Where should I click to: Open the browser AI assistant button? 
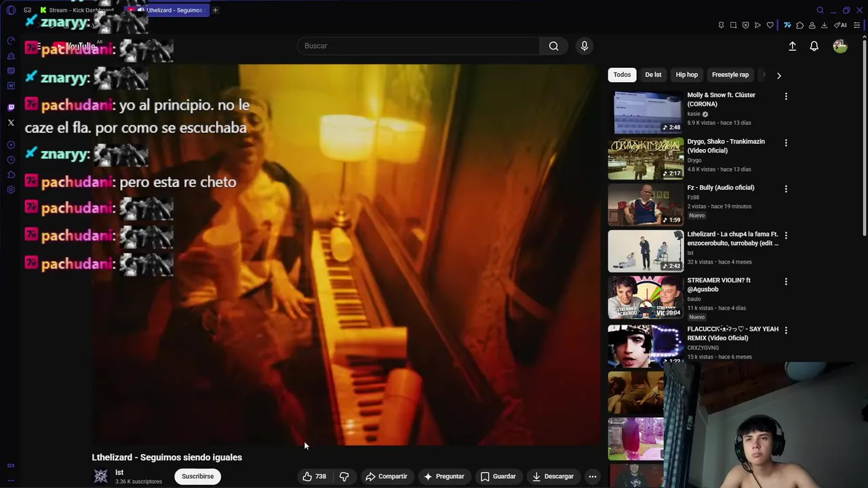[x=840, y=25]
